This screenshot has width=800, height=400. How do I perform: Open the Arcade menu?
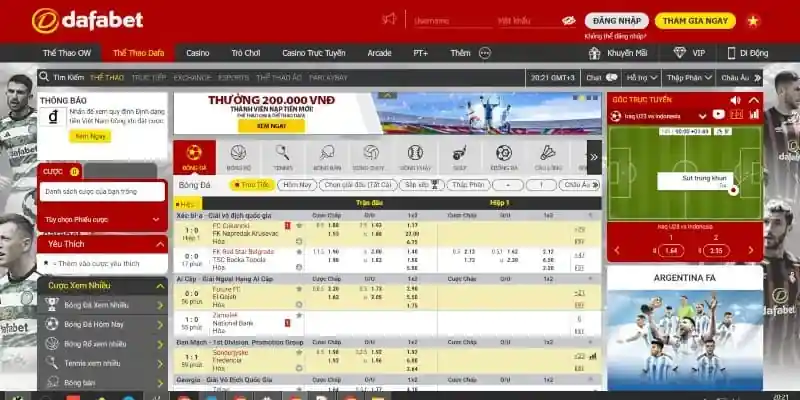(x=380, y=53)
